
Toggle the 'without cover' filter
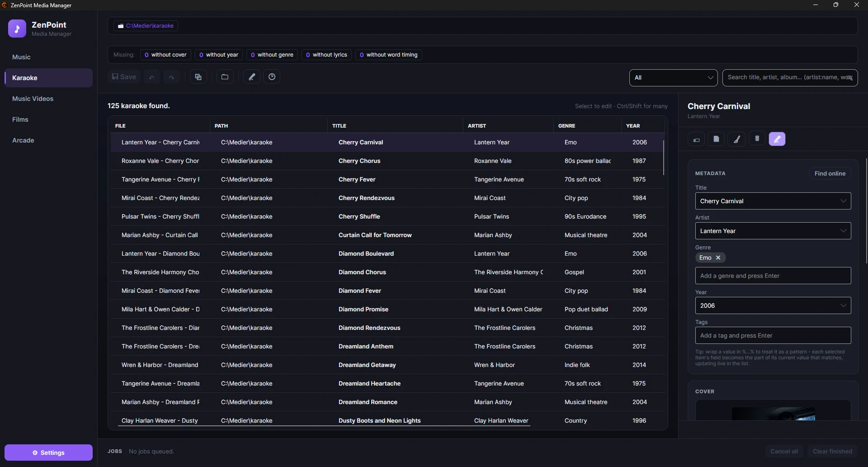[165, 55]
